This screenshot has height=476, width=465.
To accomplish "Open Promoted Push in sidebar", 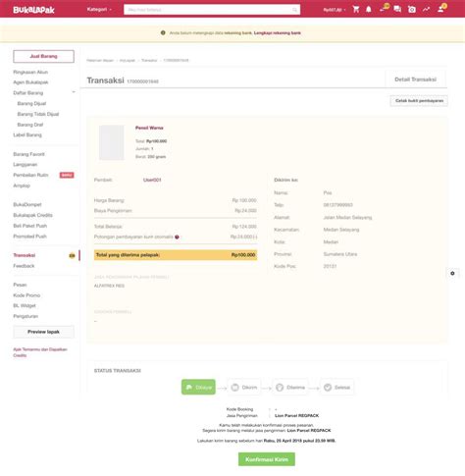I will point(29,237).
